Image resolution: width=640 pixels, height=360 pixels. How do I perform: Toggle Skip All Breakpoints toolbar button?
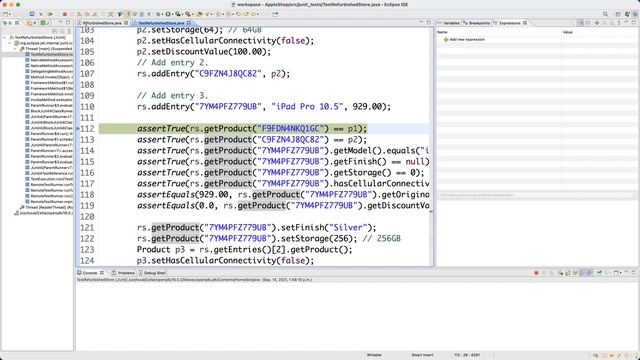(x=41, y=14)
